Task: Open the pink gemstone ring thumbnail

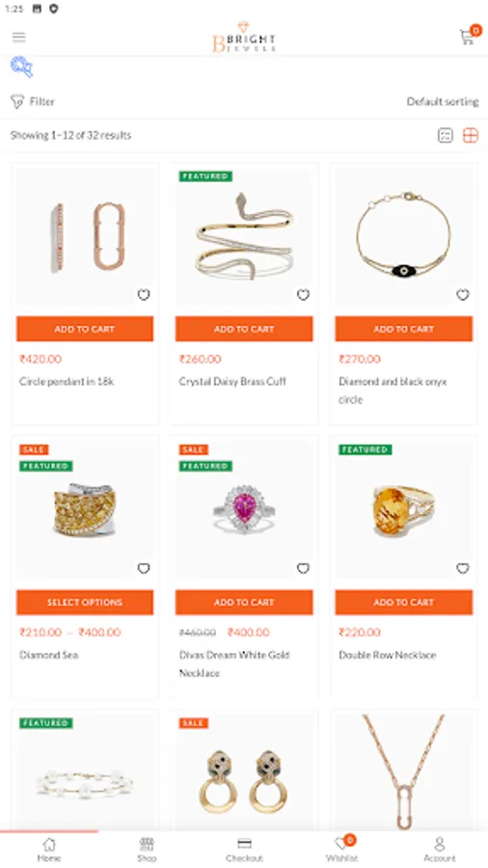Action: (244, 509)
